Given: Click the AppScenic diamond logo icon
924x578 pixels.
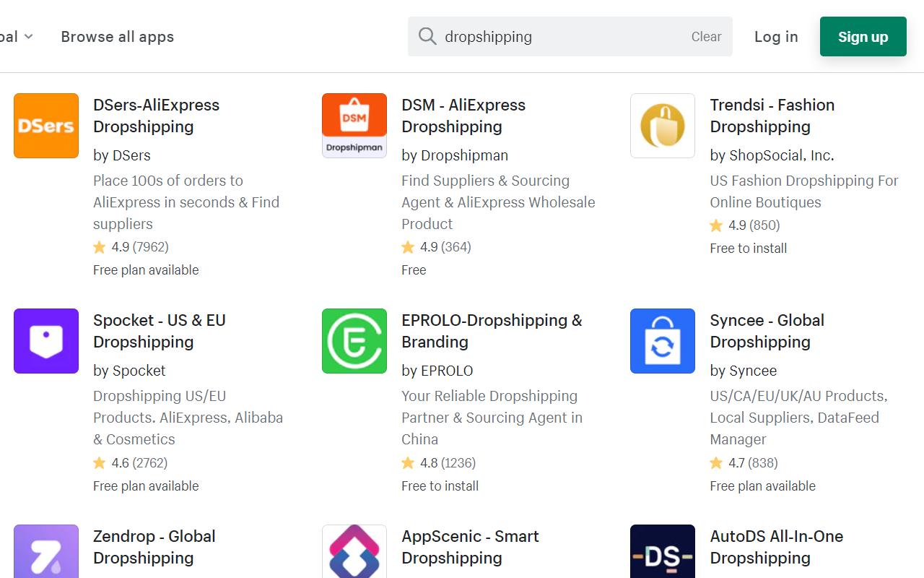Looking at the screenshot, I should 354,556.
